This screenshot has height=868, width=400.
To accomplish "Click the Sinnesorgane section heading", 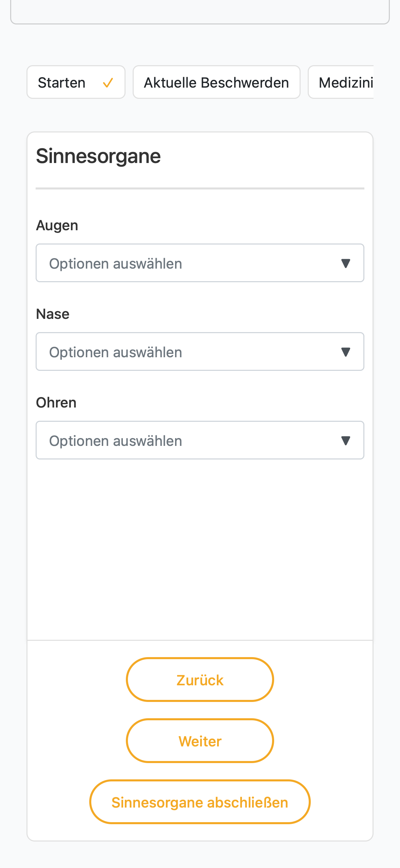I will pyautogui.click(x=98, y=156).
